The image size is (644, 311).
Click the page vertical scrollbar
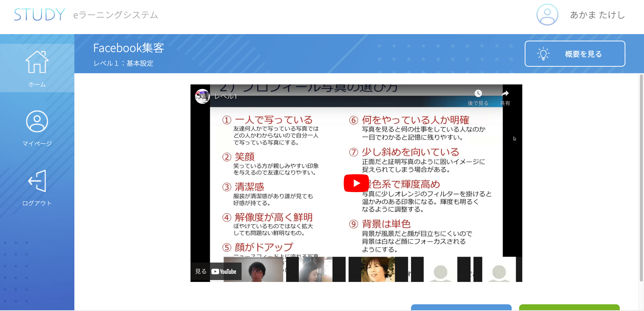[641, 178]
